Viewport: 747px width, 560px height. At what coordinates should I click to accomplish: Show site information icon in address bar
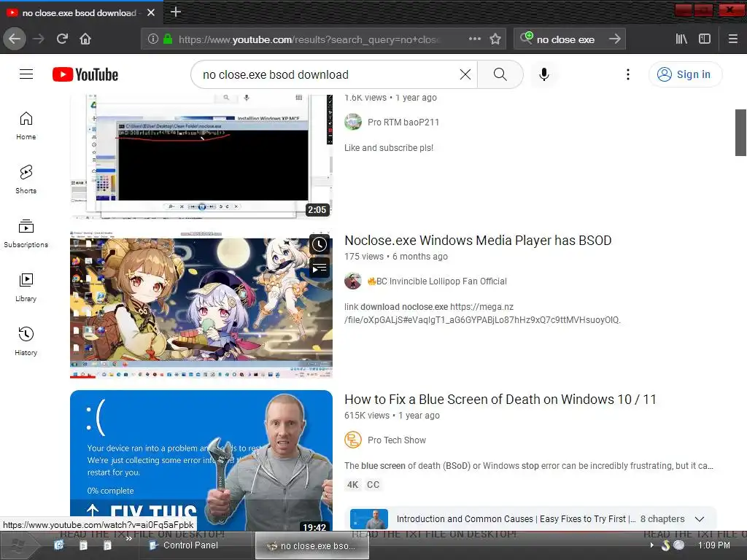click(x=153, y=39)
